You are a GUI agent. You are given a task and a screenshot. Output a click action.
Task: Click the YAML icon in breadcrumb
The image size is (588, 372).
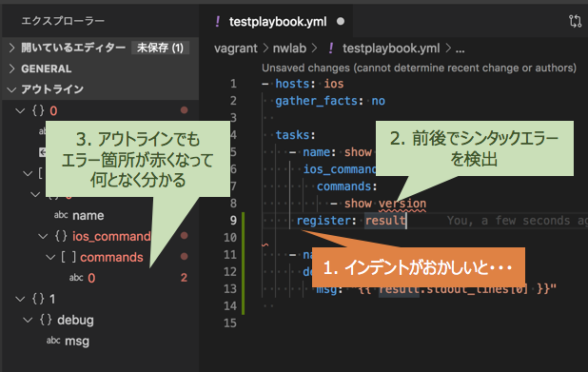tap(330, 49)
